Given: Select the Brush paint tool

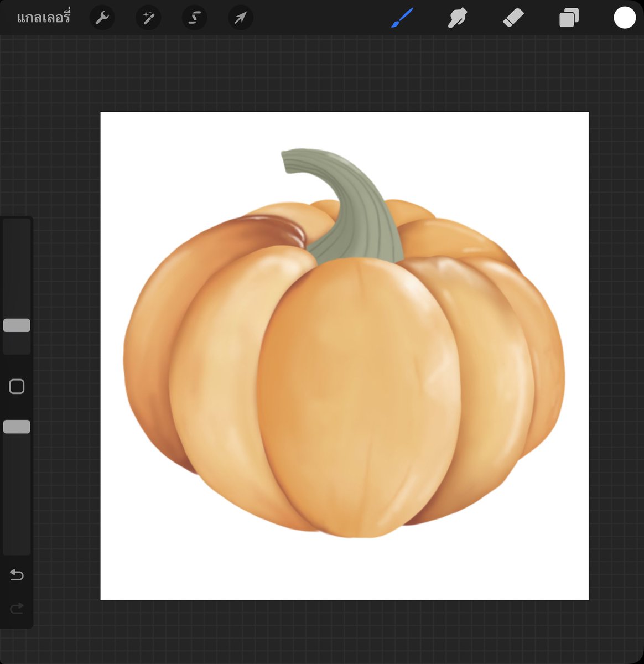Looking at the screenshot, I should coord(402,18).
